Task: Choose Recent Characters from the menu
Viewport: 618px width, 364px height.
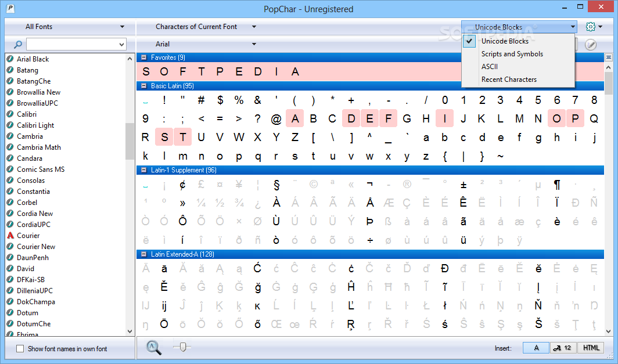Action: (509, 79)
